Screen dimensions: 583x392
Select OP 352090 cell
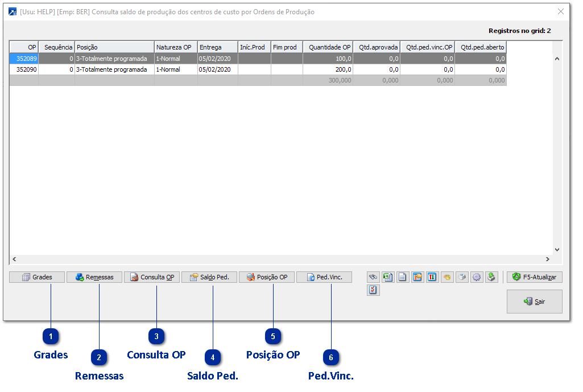coord(24,69)
